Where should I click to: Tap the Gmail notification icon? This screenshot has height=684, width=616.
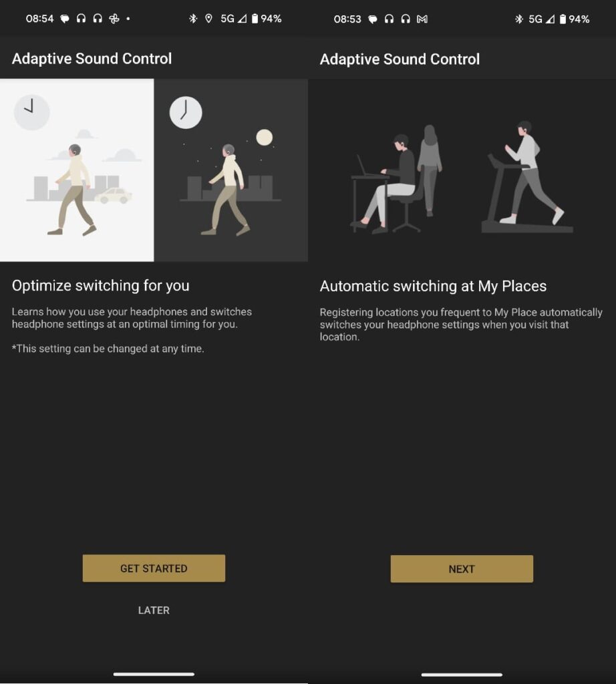[422, 19]
